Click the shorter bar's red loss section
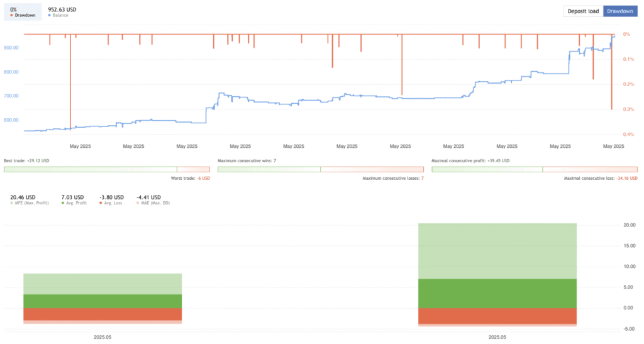This screenshot has height=344, width=644. (x=103, y=314)
